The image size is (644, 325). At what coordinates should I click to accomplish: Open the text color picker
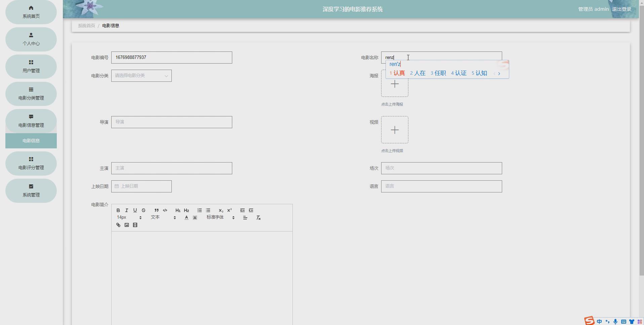click(x=186, y=218)
